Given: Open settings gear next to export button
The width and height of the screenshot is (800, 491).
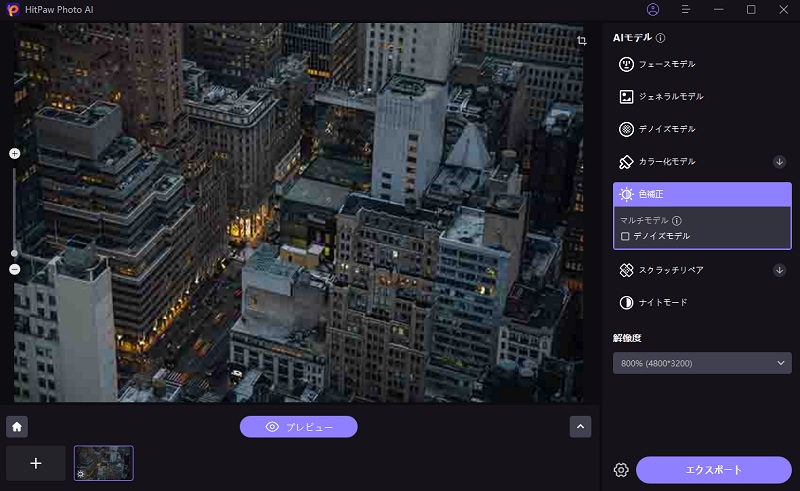Looking at the screenshot, I should pos(621,470).
